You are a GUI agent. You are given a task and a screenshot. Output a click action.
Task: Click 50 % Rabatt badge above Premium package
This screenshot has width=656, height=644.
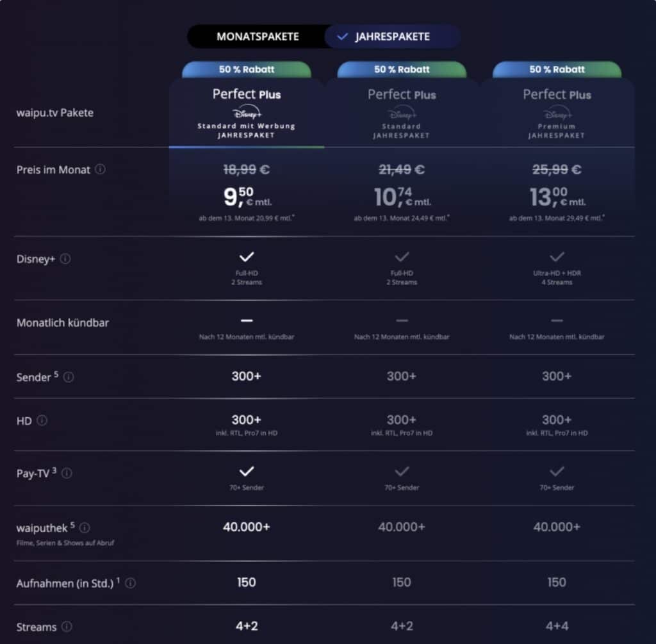(x=557, y=69)
